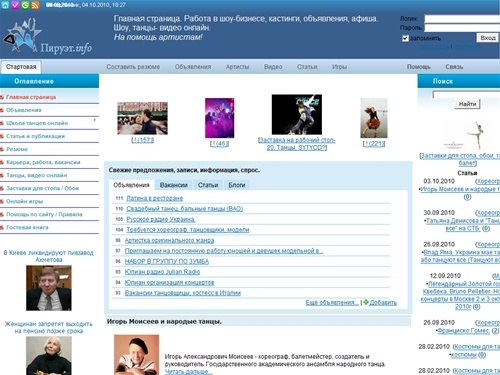
Task: Click the ballet dancer image in right sidebar
Action: point(467,136)
